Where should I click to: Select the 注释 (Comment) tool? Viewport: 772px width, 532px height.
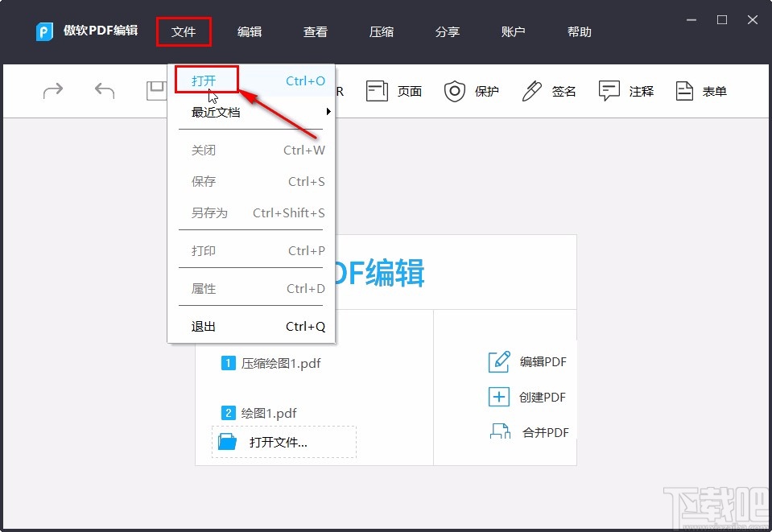click(x=625, y=91)
